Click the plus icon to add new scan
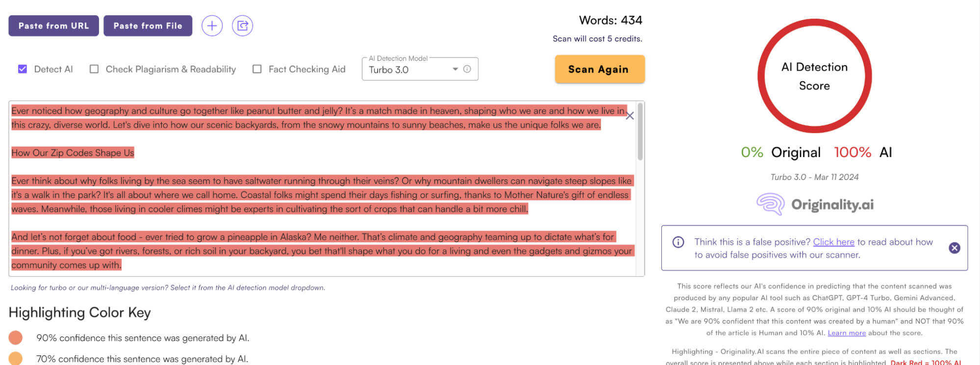The height and width of the screenshot is (365, 980). point(212,26)
